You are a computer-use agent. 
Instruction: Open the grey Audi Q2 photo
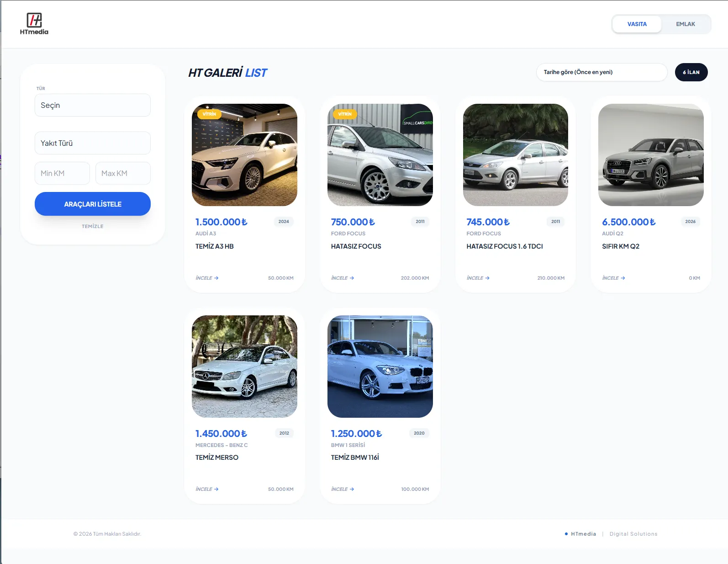point(651,155)
